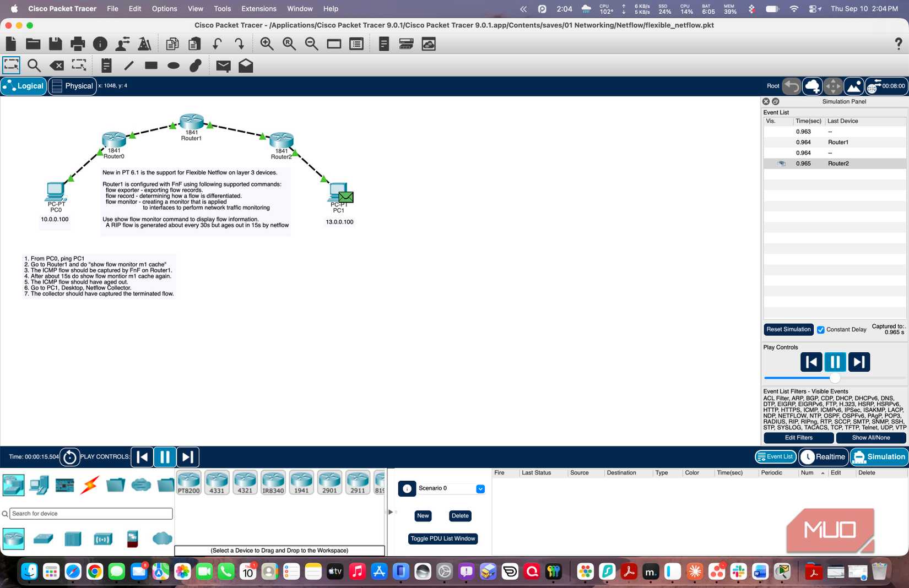Go back in bottom play controls

coord(142,457)
